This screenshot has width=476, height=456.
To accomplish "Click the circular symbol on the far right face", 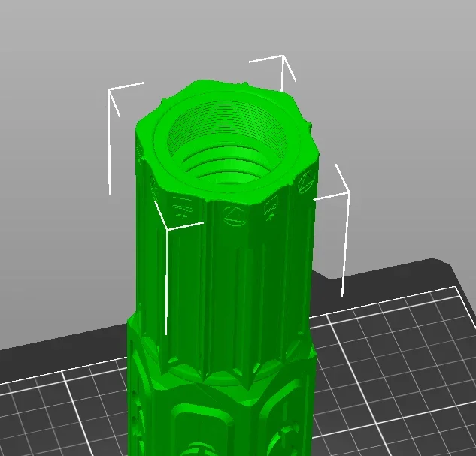I will 306,182.
